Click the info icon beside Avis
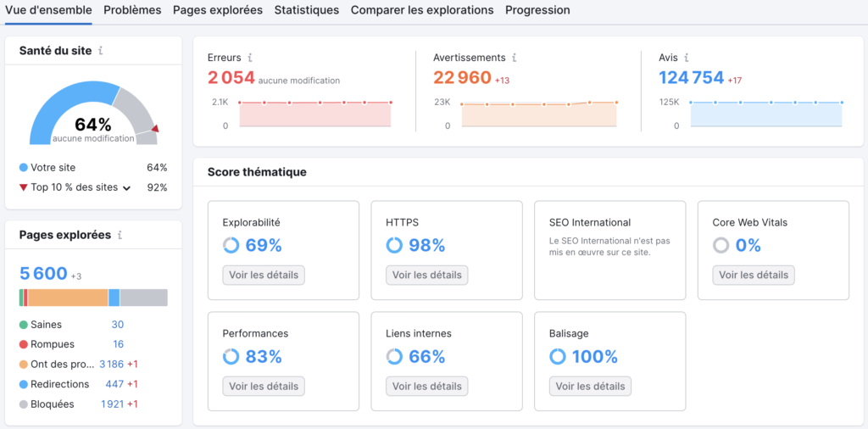 tap(687, 58)
